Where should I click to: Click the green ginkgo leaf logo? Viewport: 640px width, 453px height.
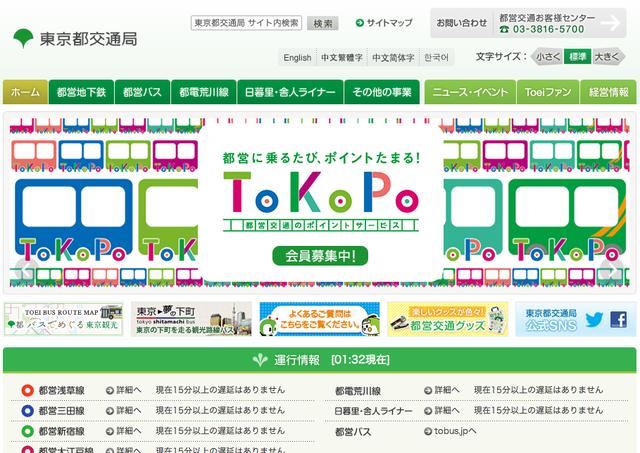[23, 38]
